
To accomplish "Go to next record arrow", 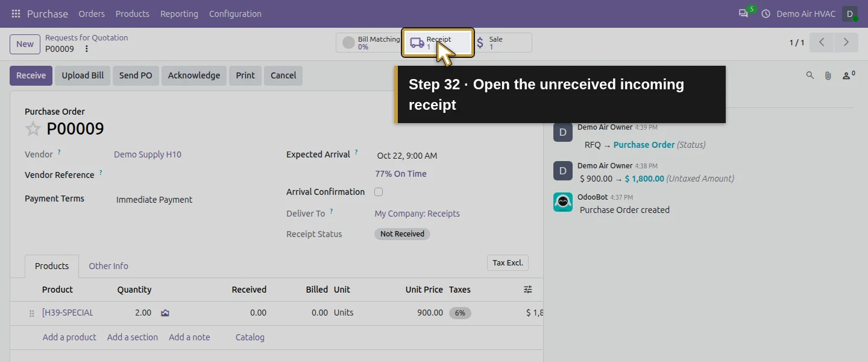I will (846, 42).
